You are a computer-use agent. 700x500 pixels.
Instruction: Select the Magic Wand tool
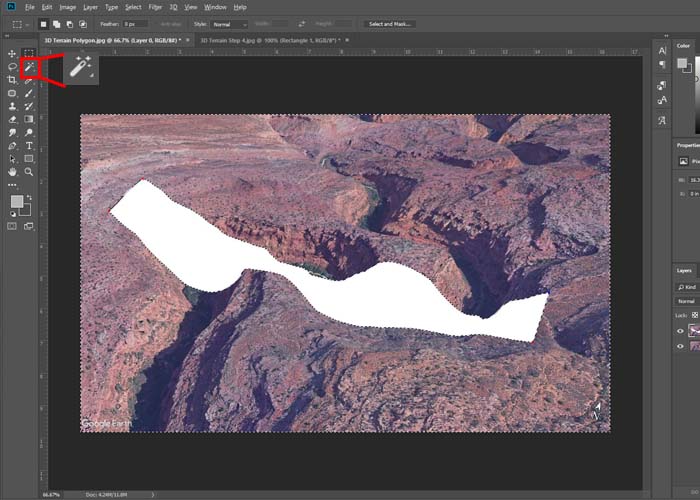(29, 66)
